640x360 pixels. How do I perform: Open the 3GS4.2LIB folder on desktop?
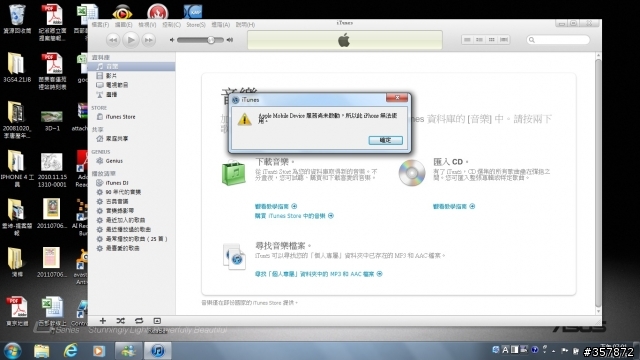pos(16,67)
